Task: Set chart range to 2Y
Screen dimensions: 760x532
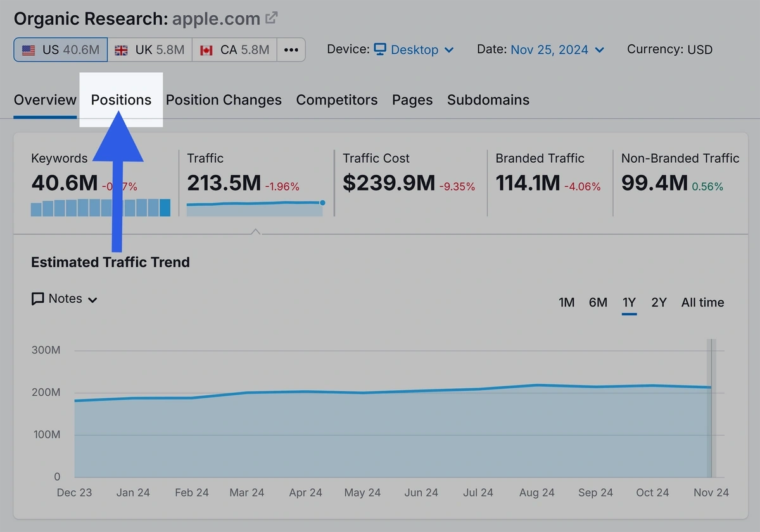Action: 659,303
